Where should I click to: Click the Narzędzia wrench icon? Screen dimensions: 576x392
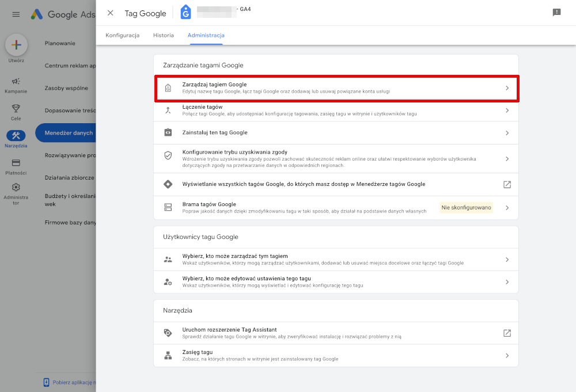tap(16, 136)
